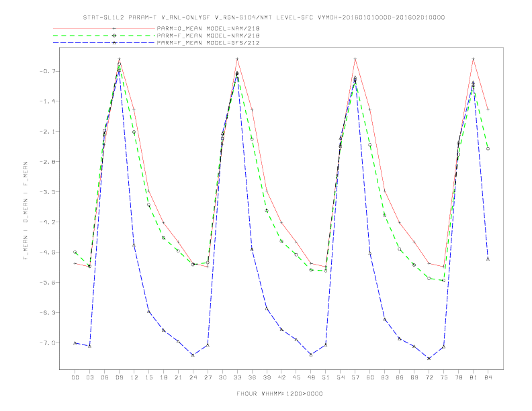Viewport: 532px width, 411px height.
Task: Click the 84 forecast hour tick label
Action: pos(488,377)
